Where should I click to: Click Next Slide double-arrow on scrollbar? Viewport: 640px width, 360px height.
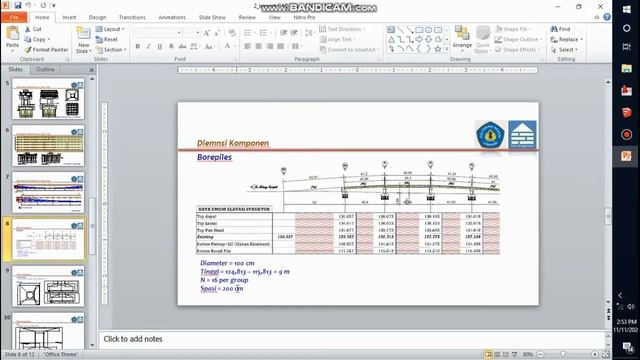608,318
